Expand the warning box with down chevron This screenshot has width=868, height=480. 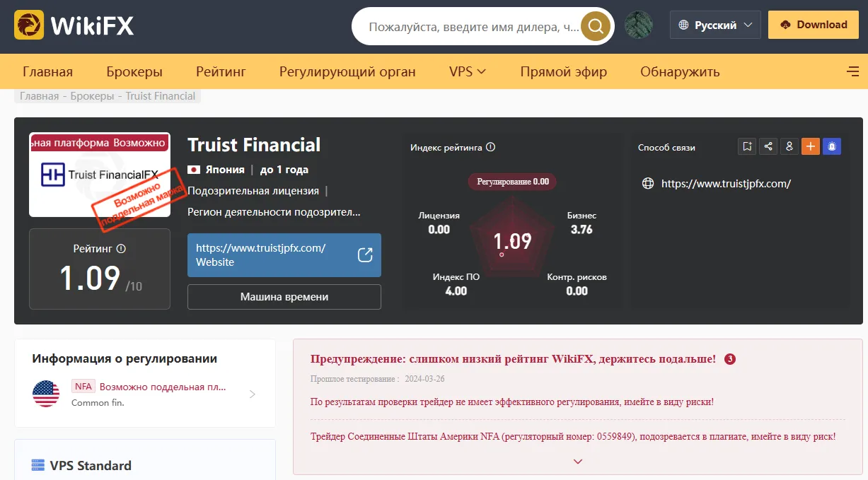tap(577, 462)
